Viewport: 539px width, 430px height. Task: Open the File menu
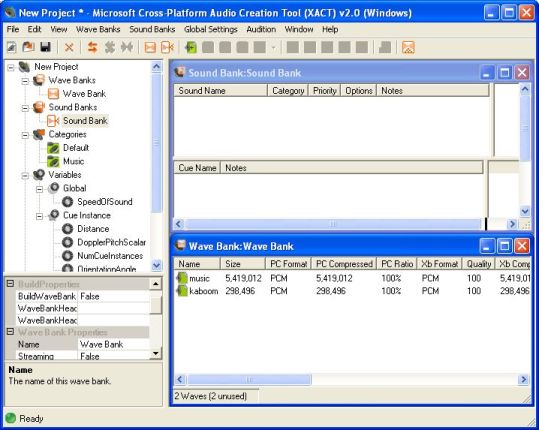(13, 29)
